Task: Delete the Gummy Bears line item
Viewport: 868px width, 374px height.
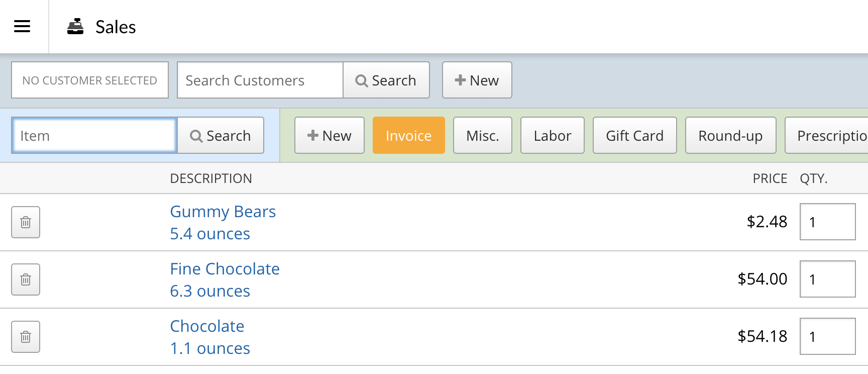Action: pos(26,222)
